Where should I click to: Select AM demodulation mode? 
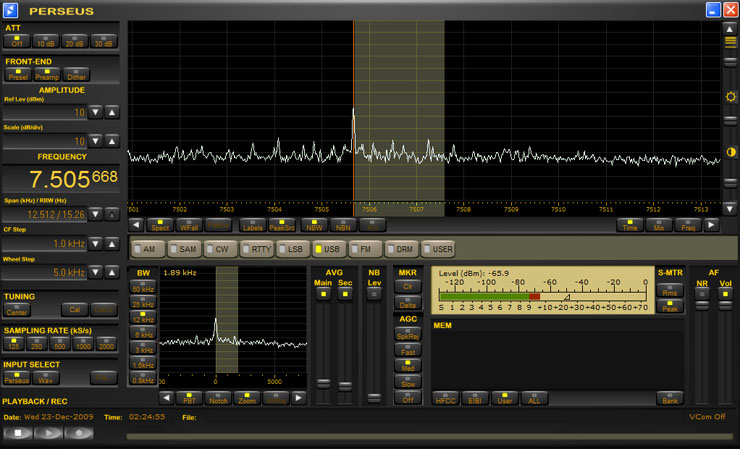[148, 249]
